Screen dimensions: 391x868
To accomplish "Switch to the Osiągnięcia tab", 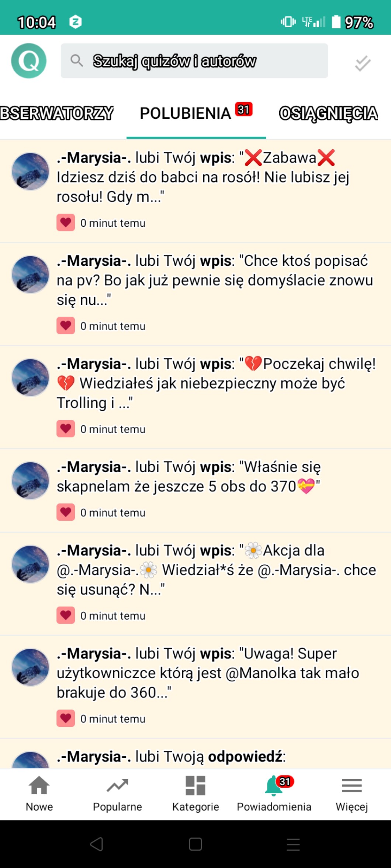I will click(328, 114).
